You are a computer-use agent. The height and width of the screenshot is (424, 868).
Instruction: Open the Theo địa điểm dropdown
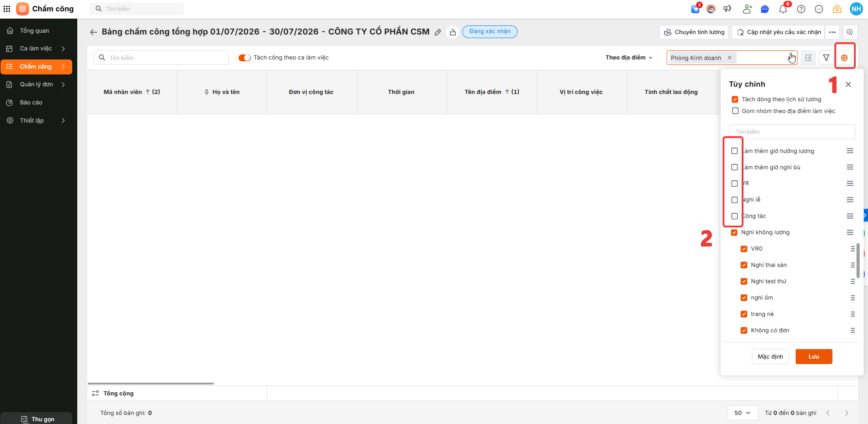click(x=629, y=58)
